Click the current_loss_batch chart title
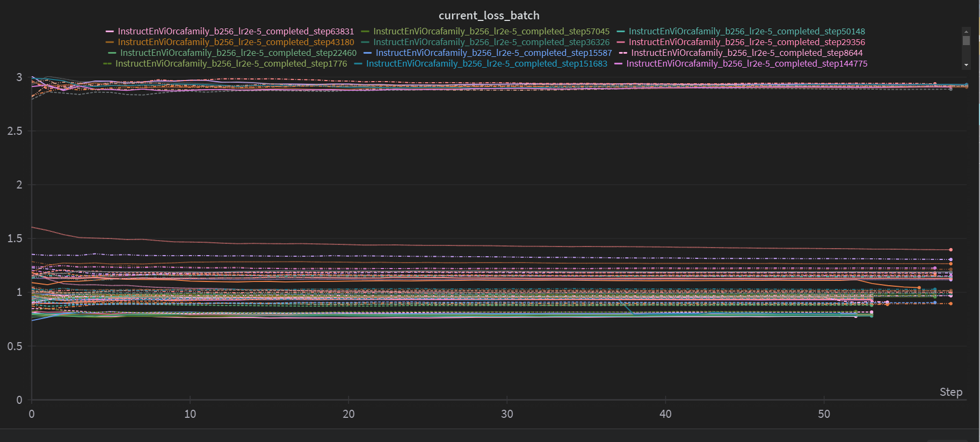980x442 pixels. pyautogui.click(x=489, y=16)
